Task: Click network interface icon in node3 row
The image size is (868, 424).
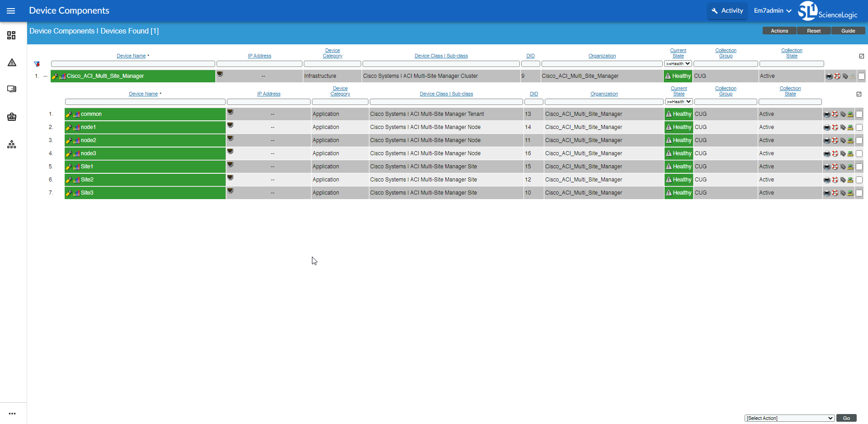Action: [230, 151]
